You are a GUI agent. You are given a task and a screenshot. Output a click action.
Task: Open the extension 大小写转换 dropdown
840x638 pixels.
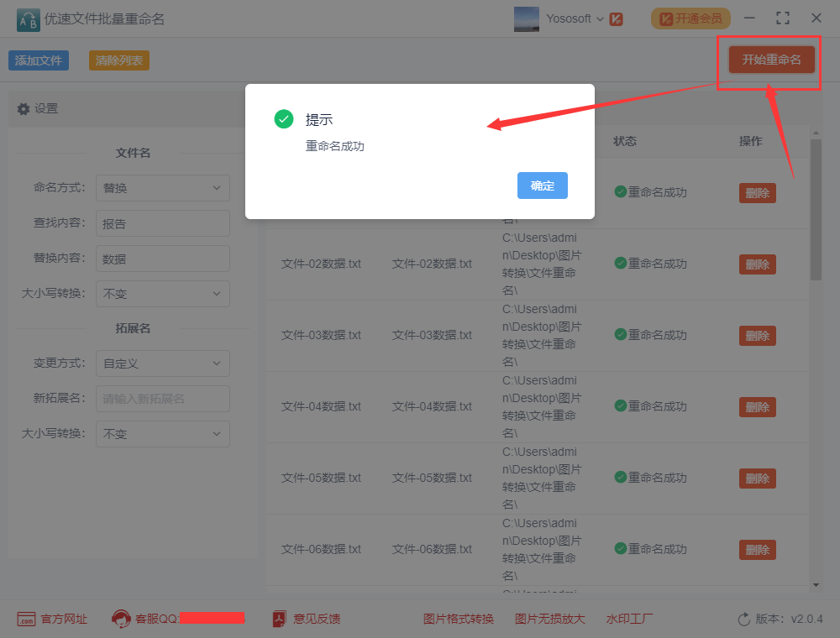pyautogui.click(x=163, y=434)
